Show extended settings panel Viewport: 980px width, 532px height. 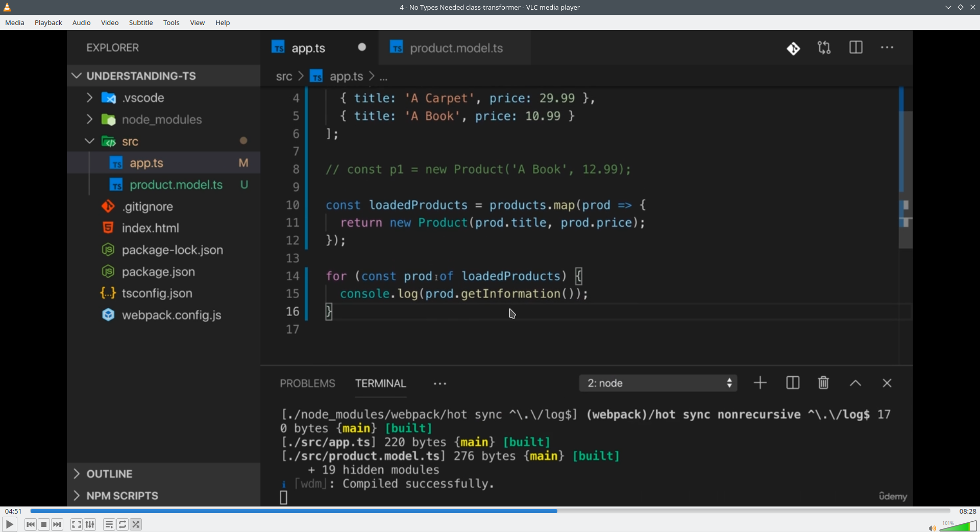click(90, 524)
